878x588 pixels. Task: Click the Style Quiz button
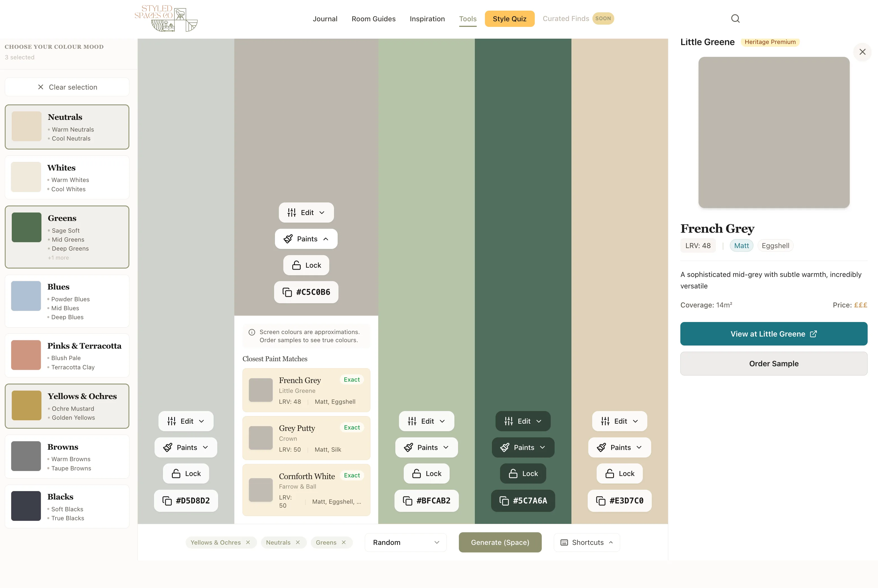[510, 19]
